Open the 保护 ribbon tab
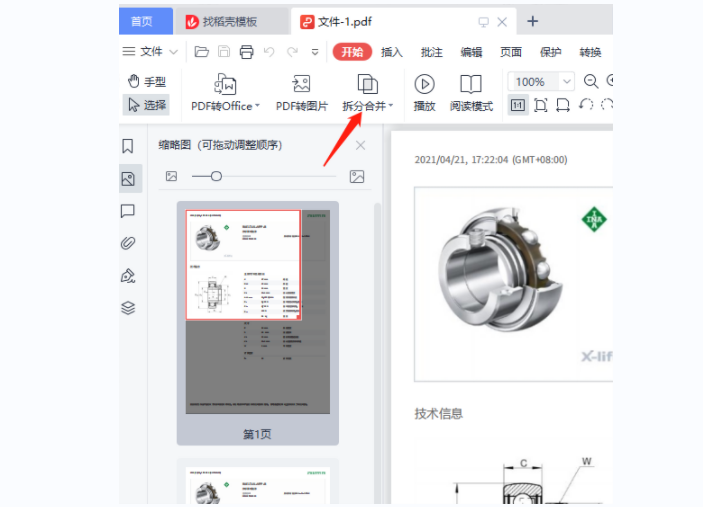 (550, 52)
